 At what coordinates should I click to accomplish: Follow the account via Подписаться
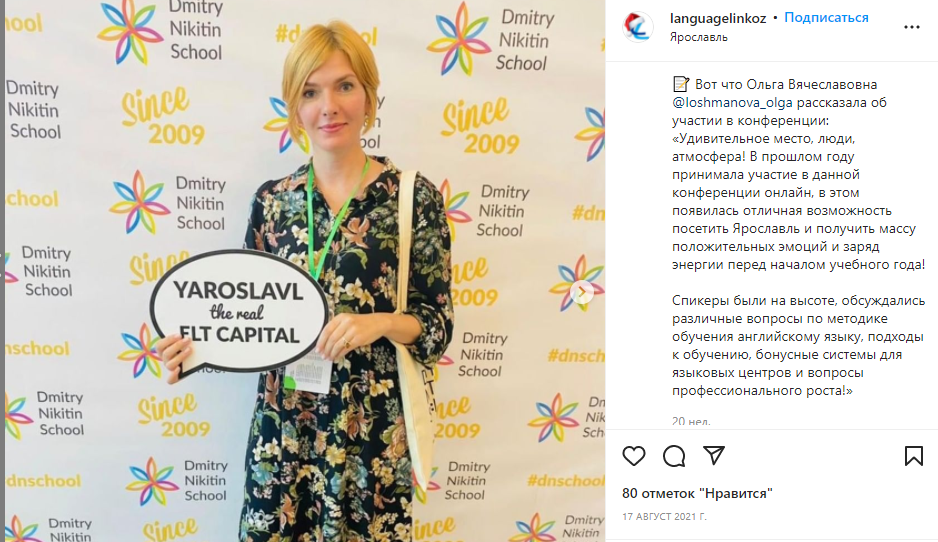coord(826,18)
